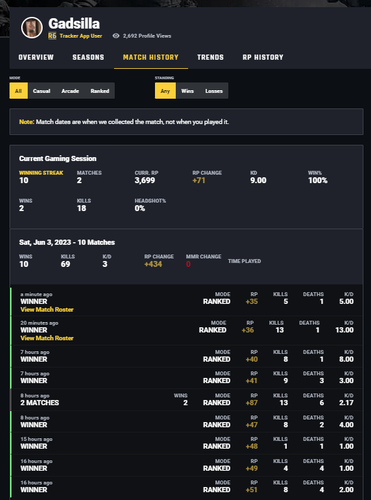Show only Losses in standing filter

pos(214,91)
